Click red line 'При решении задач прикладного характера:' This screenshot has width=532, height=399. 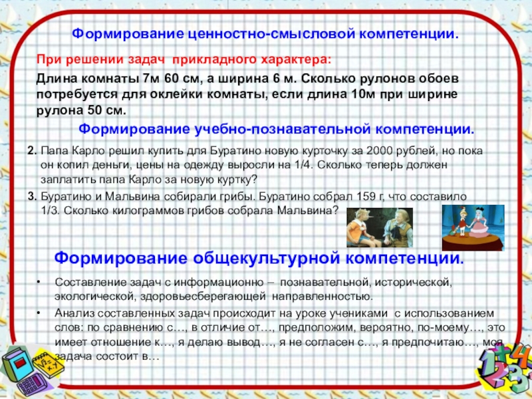coord(184,60)
